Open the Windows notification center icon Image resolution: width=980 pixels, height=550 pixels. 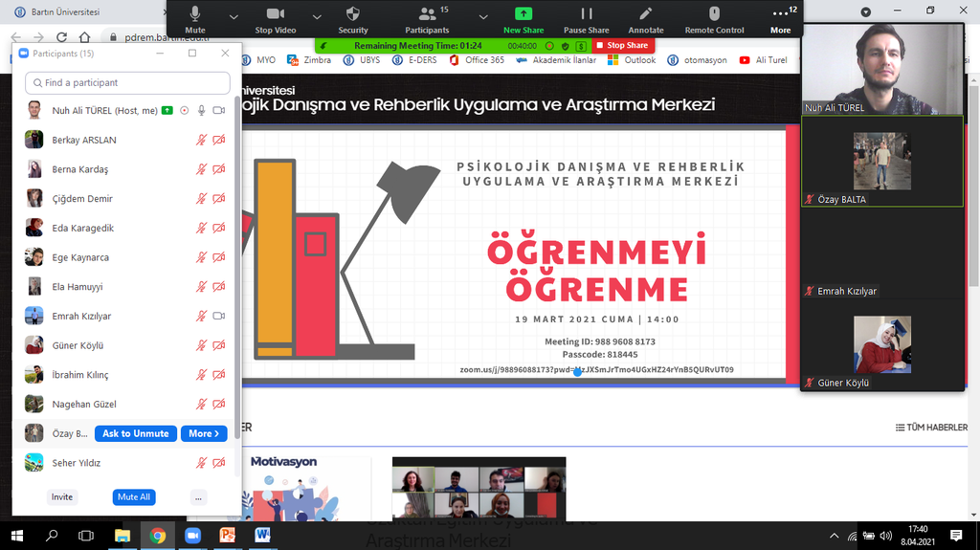point(956,536)
